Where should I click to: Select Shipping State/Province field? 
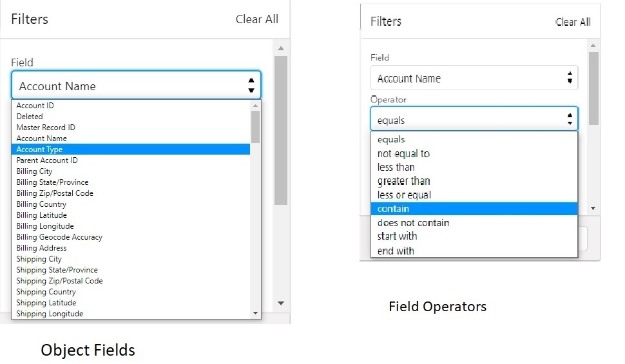click(131, 270)
